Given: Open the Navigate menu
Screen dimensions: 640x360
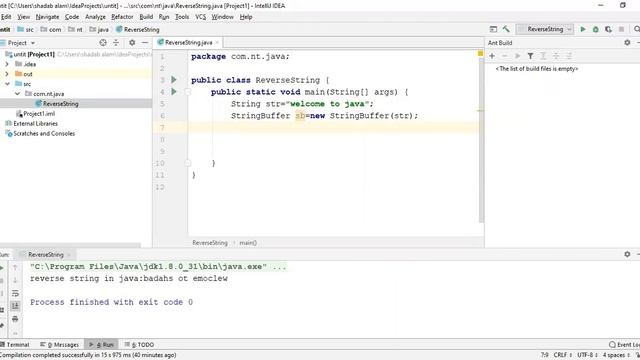Looking at the screenshot, I should tap(47, 17).
